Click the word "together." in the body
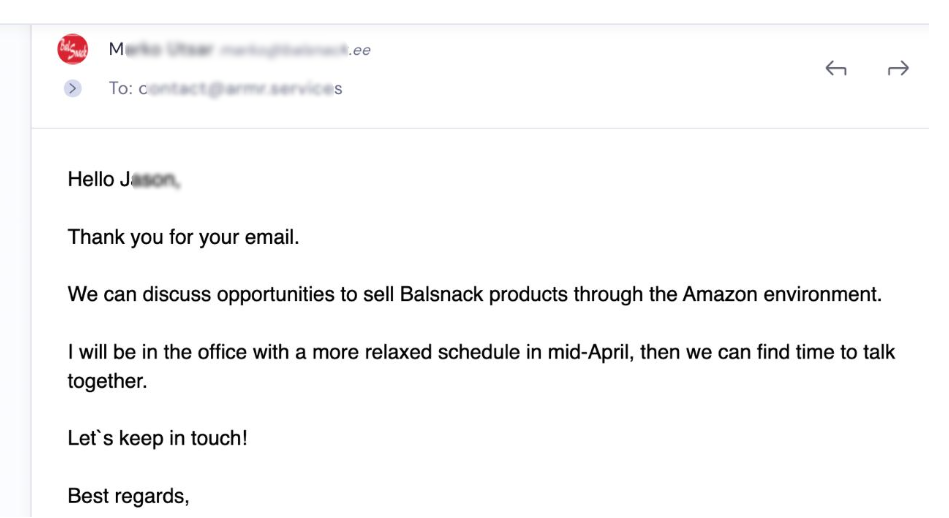The height and width of the screenshot is (518, 949). point(107,381)
